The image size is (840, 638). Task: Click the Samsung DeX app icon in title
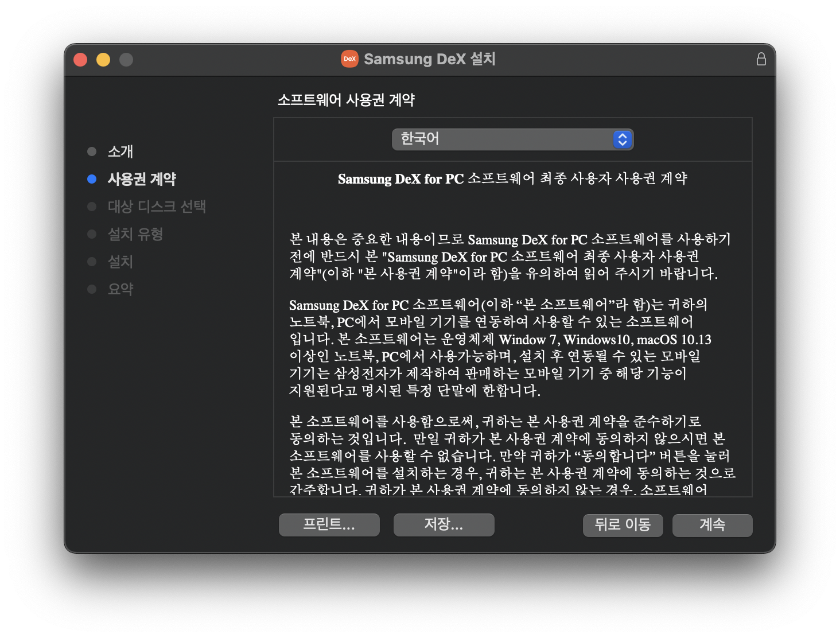(349, 59)
